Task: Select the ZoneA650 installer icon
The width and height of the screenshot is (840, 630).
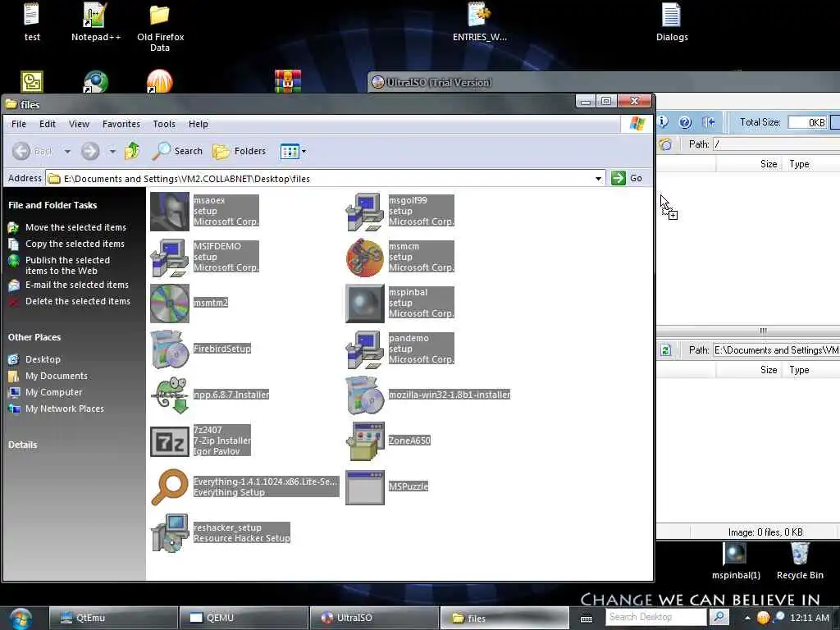Action: point(365,441)
